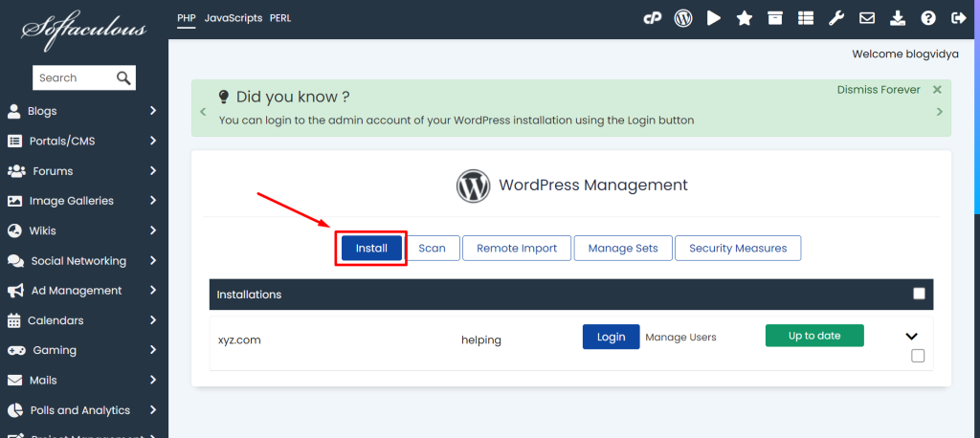Click the Ad Management megaphone icon
The height and width of the screenshot is (438, 980).
click(15, 291)
